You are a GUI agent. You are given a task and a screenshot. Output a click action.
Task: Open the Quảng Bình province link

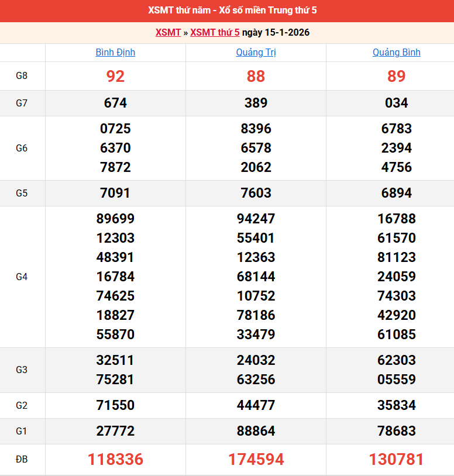click(x=396, y=53)
